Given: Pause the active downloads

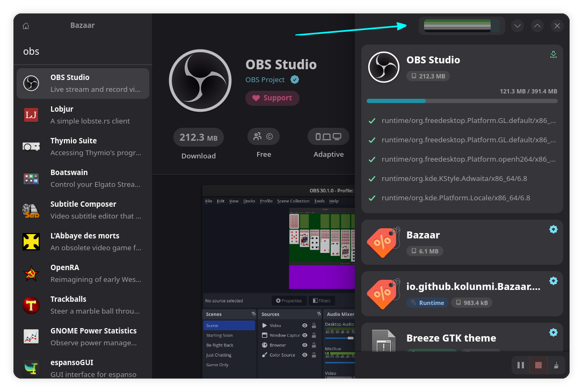Looking at the screenshot, I should pyautogui.click(x=520, y=365).
